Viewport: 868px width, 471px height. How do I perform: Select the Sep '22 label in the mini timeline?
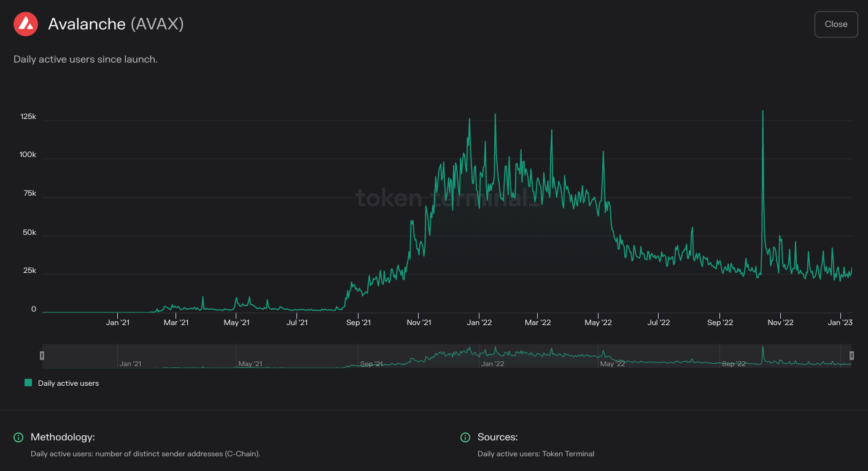point(733,363)
